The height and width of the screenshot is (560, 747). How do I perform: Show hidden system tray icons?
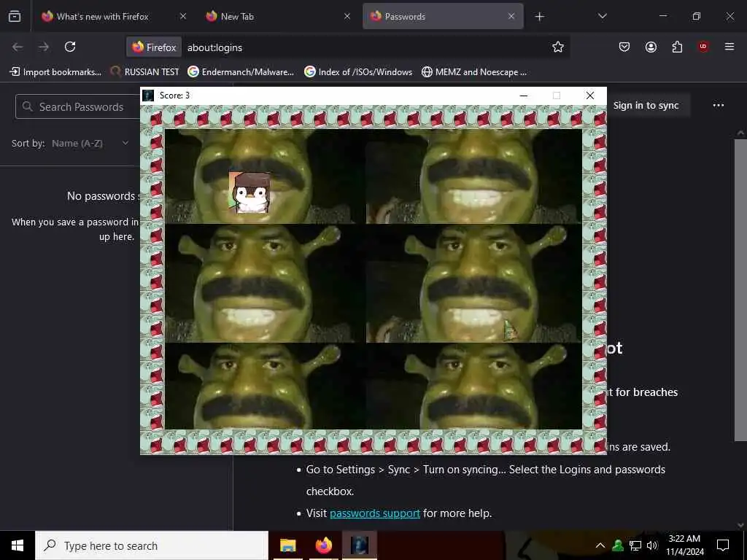click(x=600, y=545)
